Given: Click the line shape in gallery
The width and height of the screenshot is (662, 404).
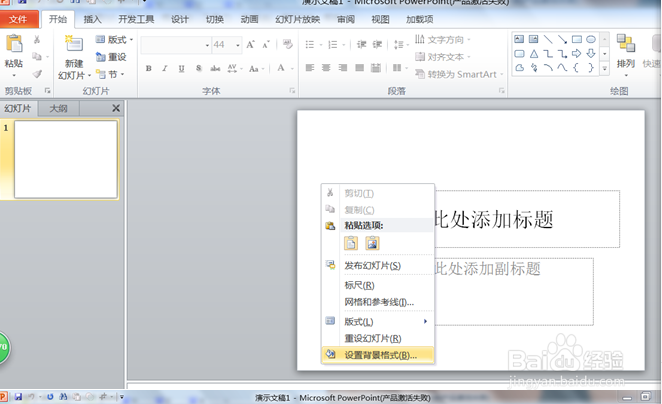Looking at the screenshot, I should [x=548, y=40].
